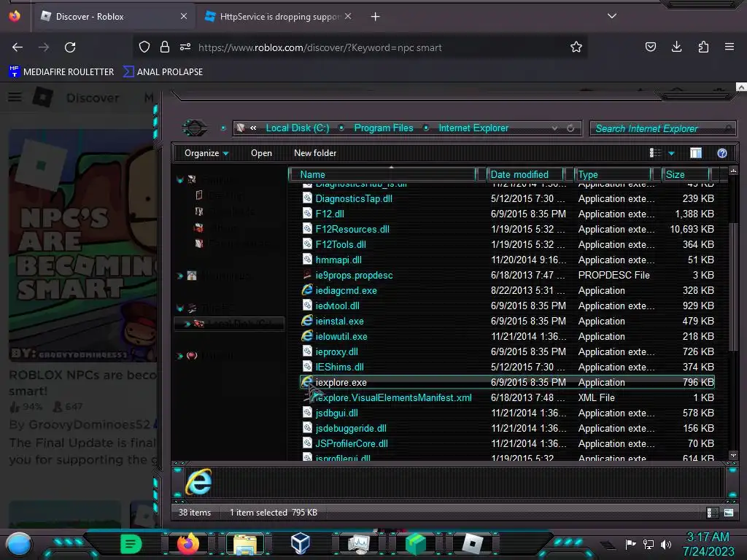The height and width of the screenshot is (560, 747).
Task: Open a new Firefox tab
Action: tap(376, 17)
